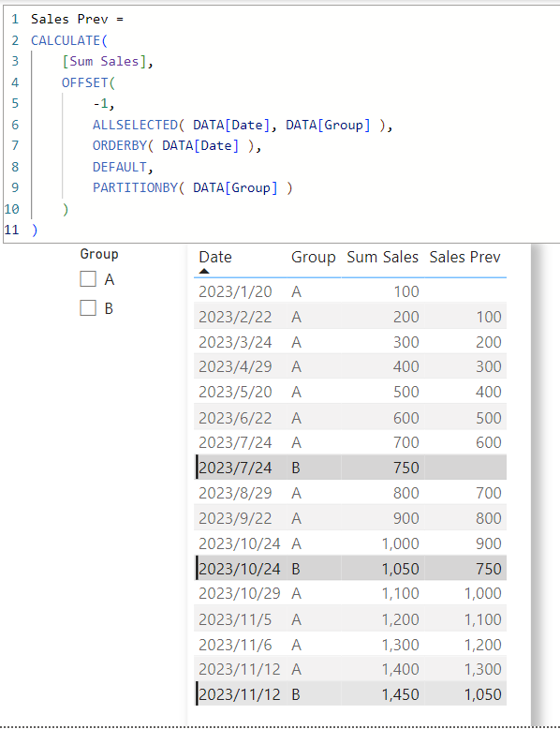Select the 2023/11/6 date cell

(235, 645)
